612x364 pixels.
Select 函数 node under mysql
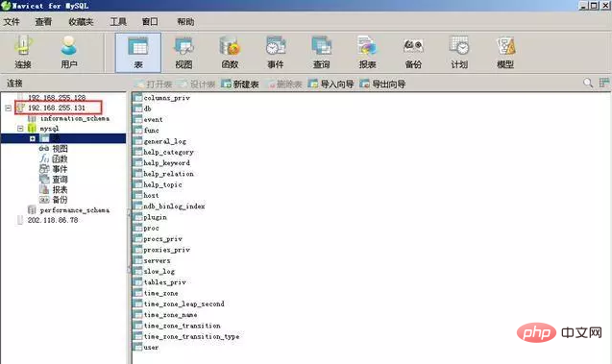60,158
